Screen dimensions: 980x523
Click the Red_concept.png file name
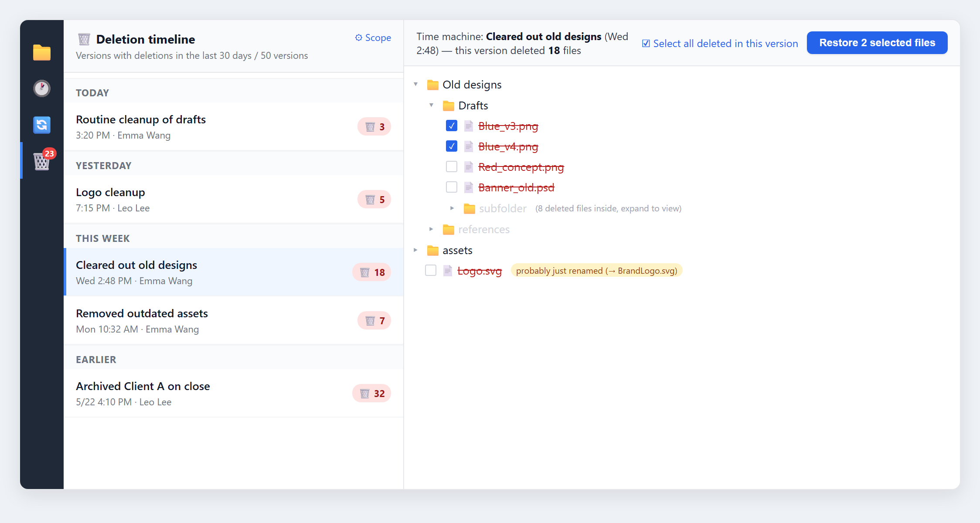[x=521, y=167]
